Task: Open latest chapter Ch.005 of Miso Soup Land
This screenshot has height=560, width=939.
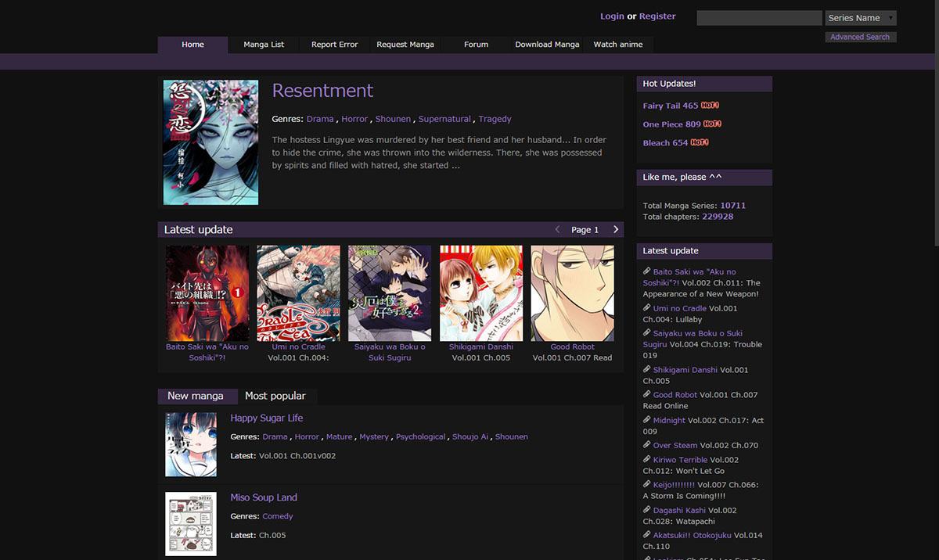Action: [272, 536]
